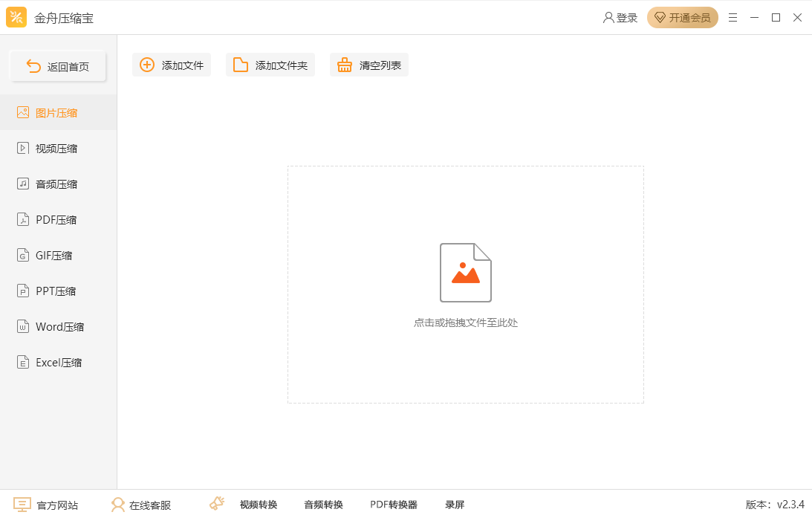Open the hamburger main menu
This screenshot has height=515, width=812.
[x=733, y=18]
